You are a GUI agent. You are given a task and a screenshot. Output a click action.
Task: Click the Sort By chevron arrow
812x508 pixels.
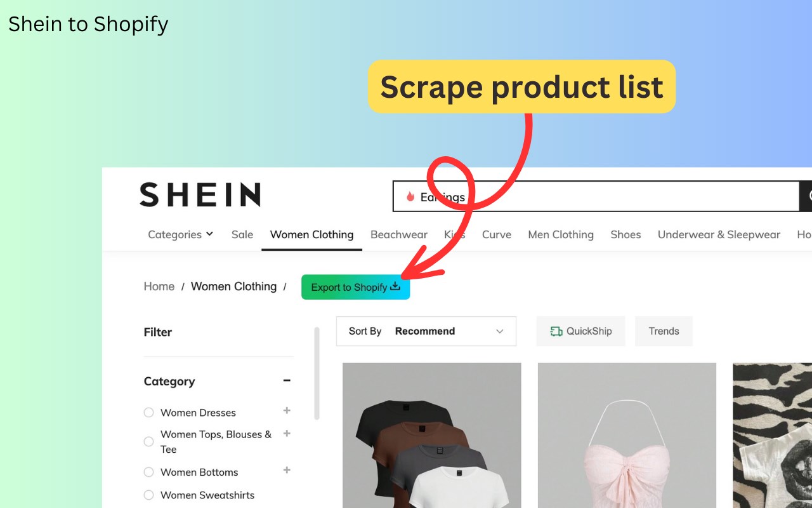pyautogui.click(x=500, y=331)
